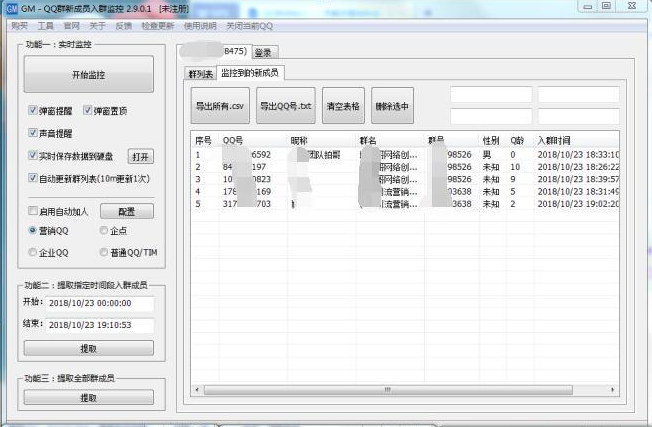Click 开始监控 to start monitoring
Screen dimensions: 652x427
(x=88, y=75)
